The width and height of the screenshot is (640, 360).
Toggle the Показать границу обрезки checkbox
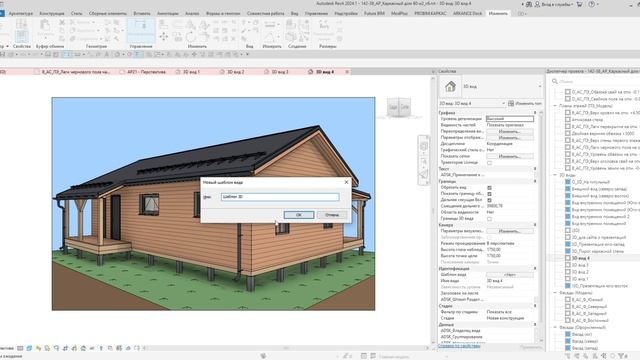[489, 194]
